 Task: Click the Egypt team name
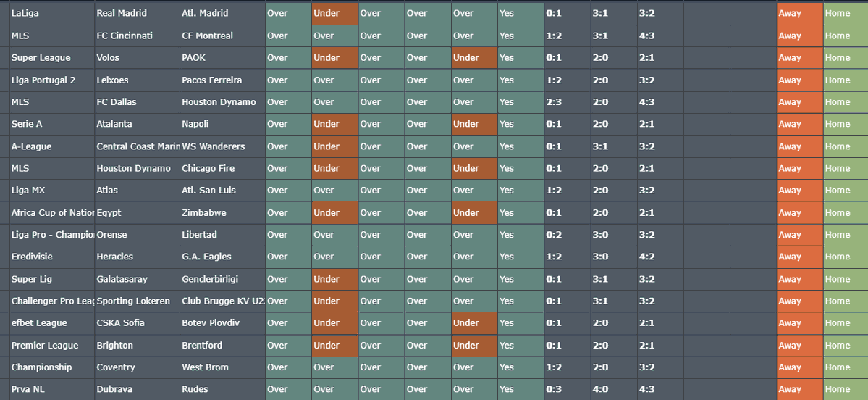[109, 213]
